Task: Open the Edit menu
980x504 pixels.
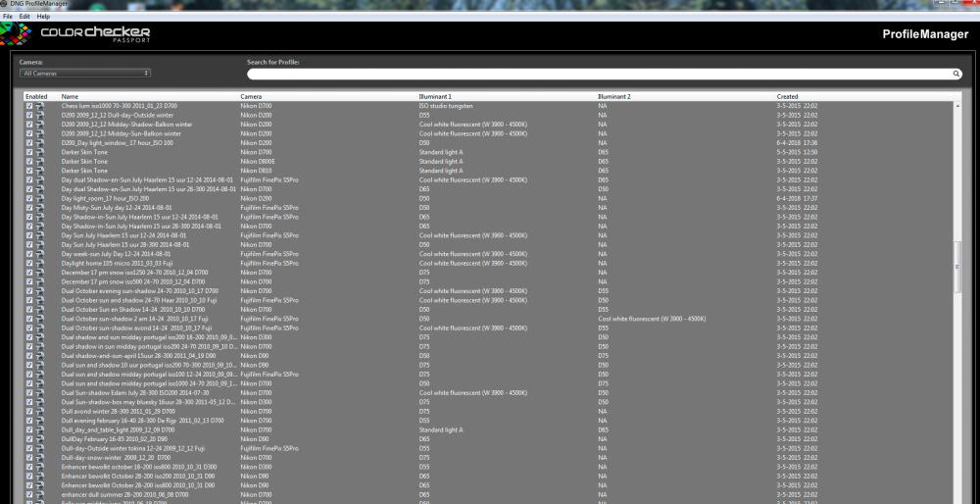Action: pos(24,17)
